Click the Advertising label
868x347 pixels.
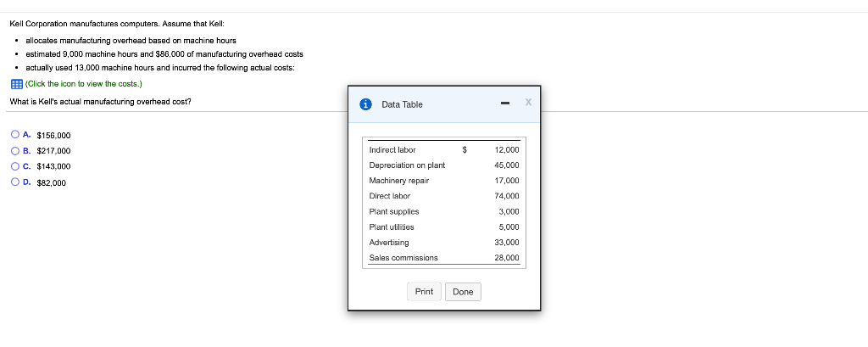click(389, 243)
